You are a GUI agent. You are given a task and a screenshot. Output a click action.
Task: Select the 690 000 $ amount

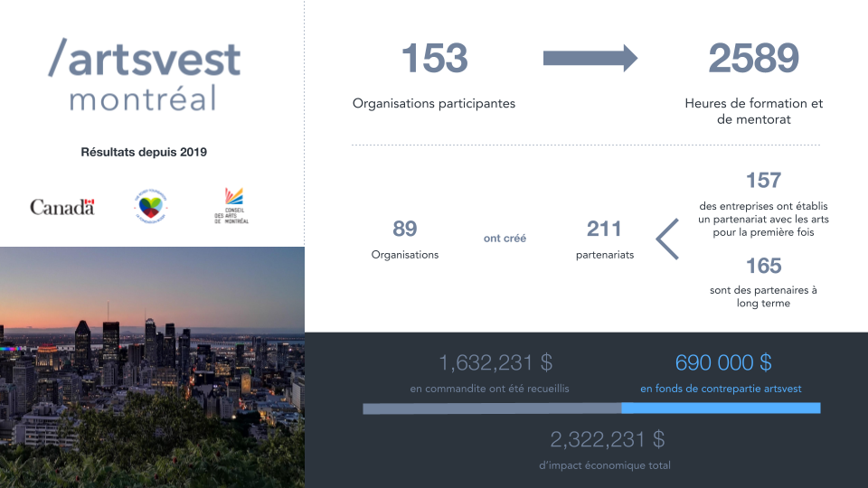(722, 362)
